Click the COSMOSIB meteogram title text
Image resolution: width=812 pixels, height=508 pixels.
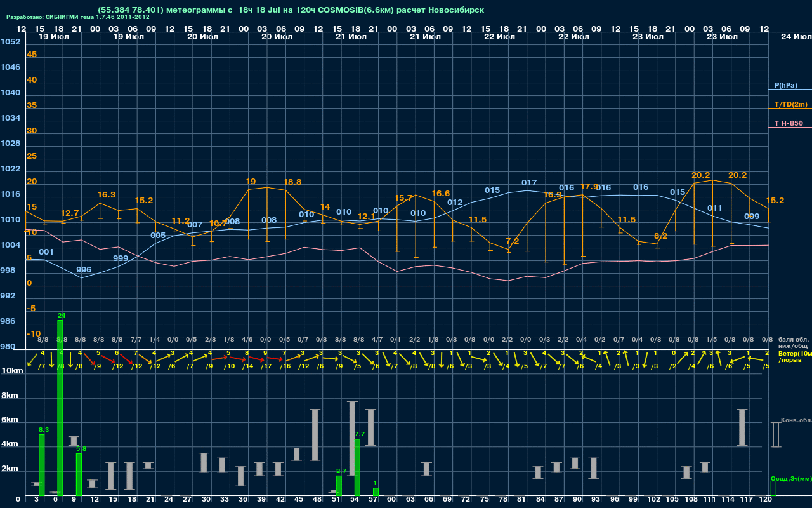click(x=291, y=10)
